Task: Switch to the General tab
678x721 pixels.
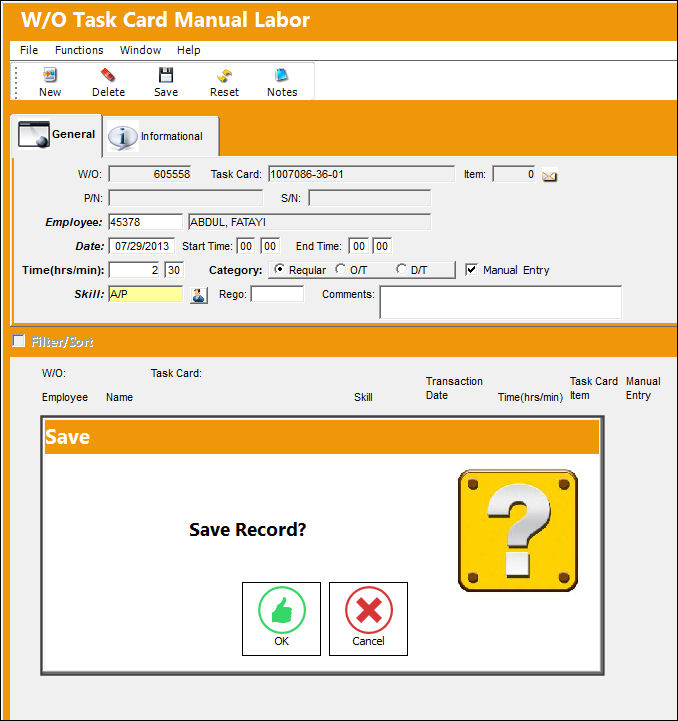Action: pyautogui.click(x=56, y=135)
